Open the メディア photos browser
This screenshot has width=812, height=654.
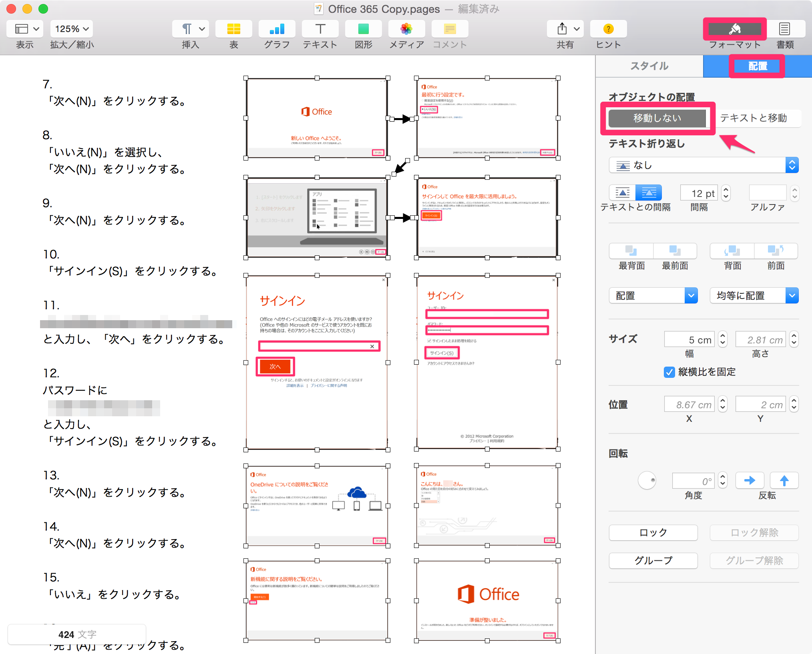[x=406, y=29]
